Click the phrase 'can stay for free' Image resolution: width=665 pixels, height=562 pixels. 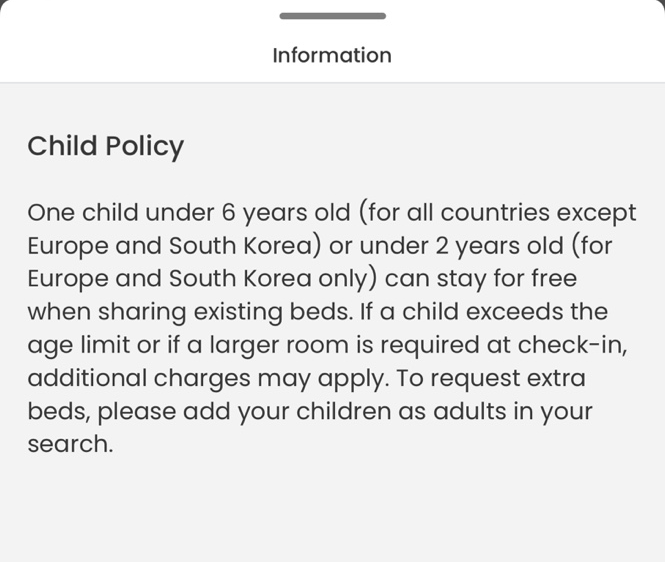pos(481,279)
